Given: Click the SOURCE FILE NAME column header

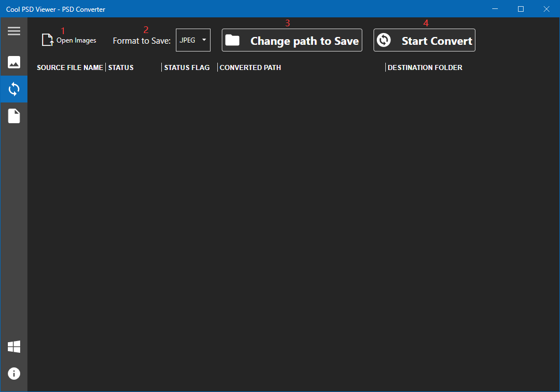Looking at the screenshot, I should click(69, 67).
